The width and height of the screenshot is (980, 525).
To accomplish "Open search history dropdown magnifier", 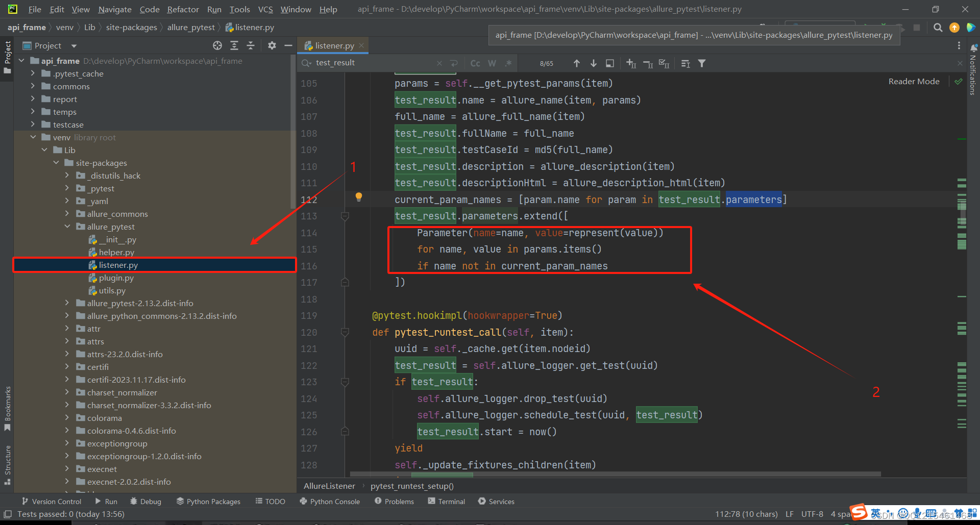I will pyautogui.click(x=307, y=63).
